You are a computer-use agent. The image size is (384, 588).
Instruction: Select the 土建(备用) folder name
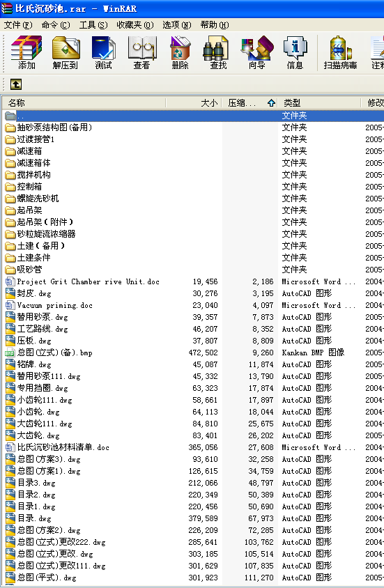41,246
